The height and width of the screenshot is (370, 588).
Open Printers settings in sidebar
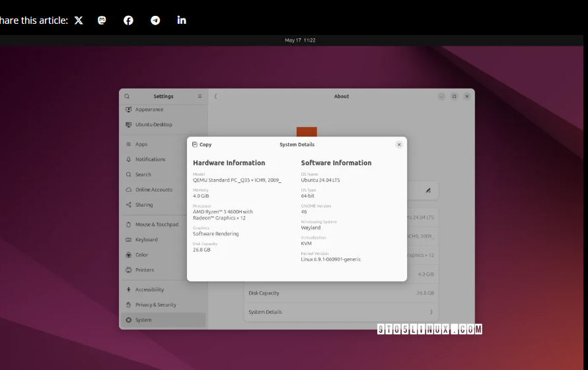(163, 270)
